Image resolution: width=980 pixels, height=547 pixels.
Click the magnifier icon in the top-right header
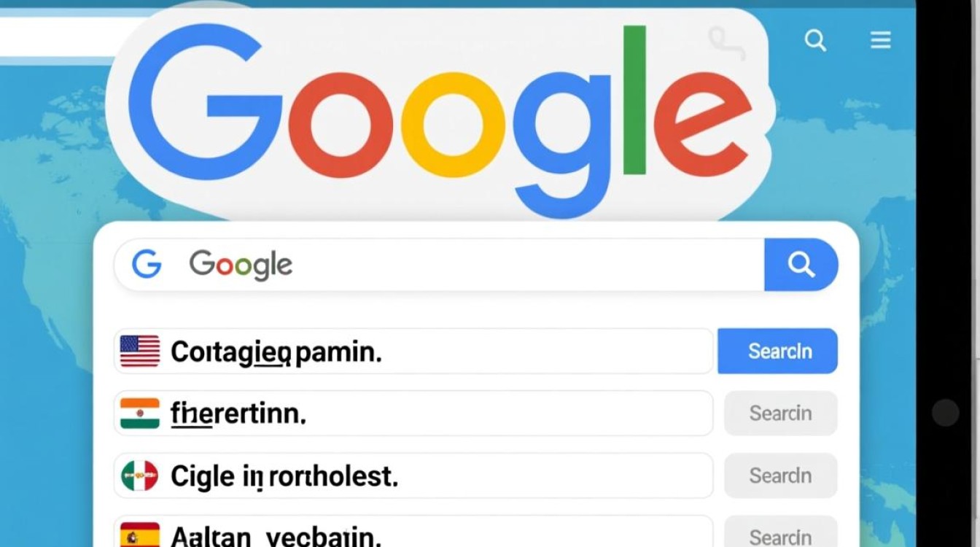[815, 40]
